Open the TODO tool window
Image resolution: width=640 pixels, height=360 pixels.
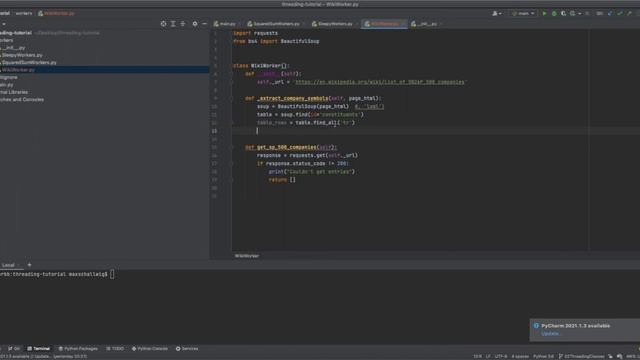115,349
